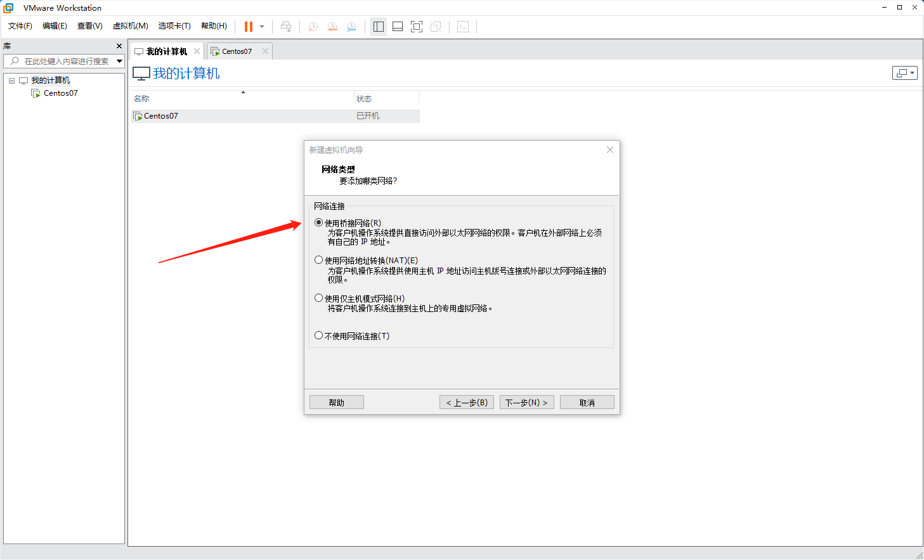Viewport: 924px width, 560px height.
Task: Click the Unity mode toolbar icon
Action: [x=436, y=27]
